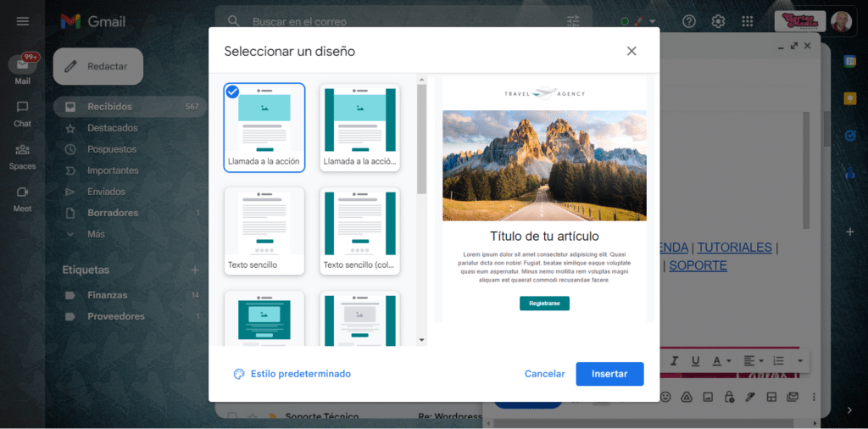Screen dimensions: 868x429
Task: Click the layout list scroll-up arrow
Action: pyautogui.click(x=422, y=80)
